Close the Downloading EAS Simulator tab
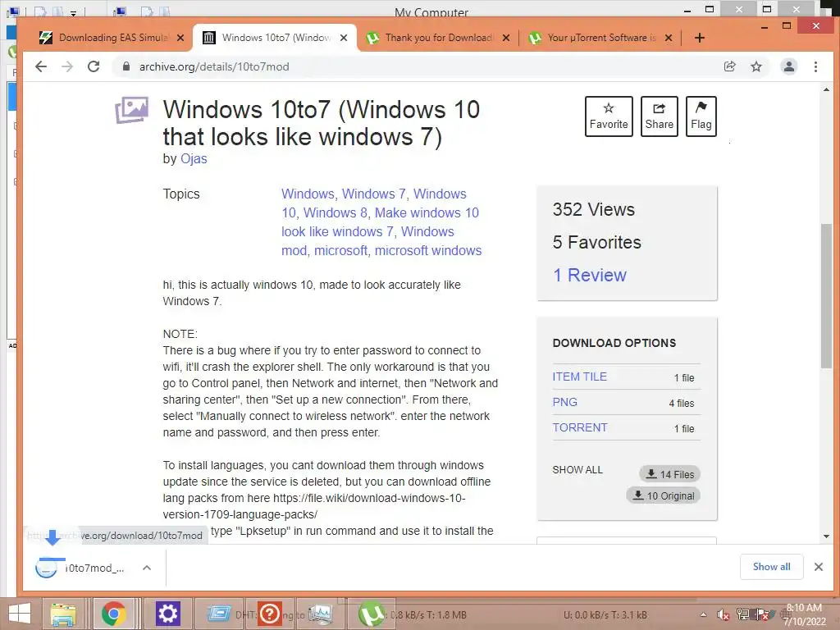 [x=180, y=38]
